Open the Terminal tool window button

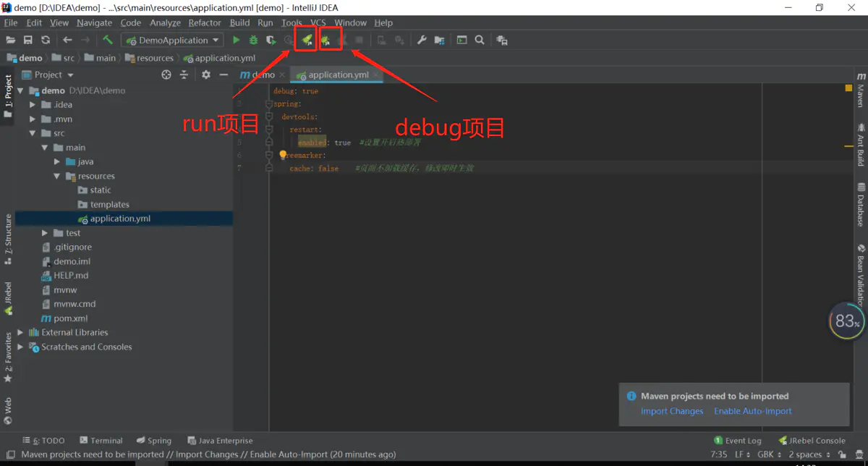101,441
